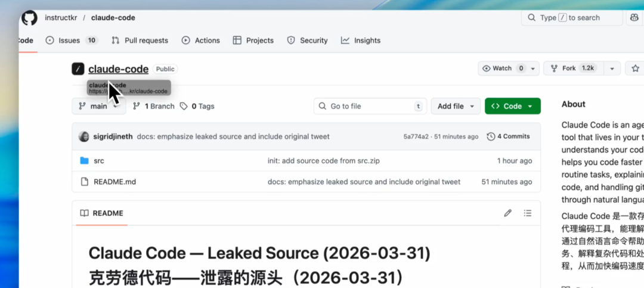Click the star icon button

[x=635, y=69]
